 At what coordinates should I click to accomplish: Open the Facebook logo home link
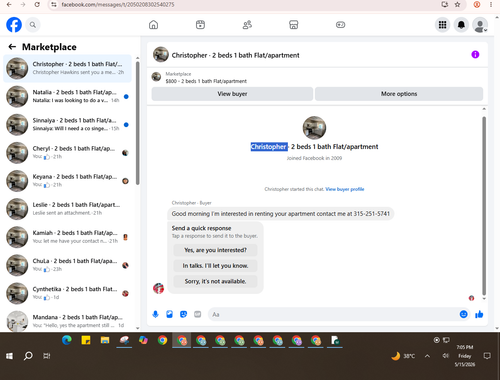[14, 25]
